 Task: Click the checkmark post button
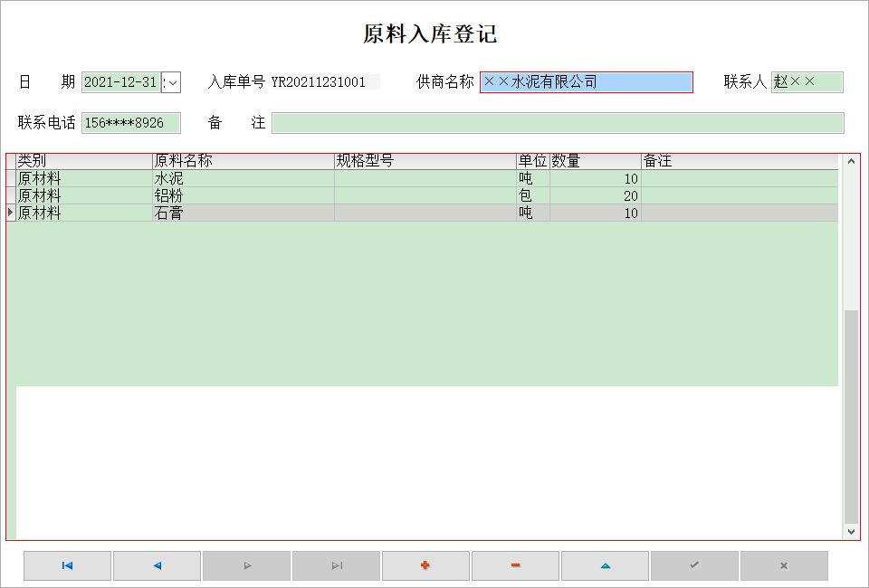[x=694, y=565]
